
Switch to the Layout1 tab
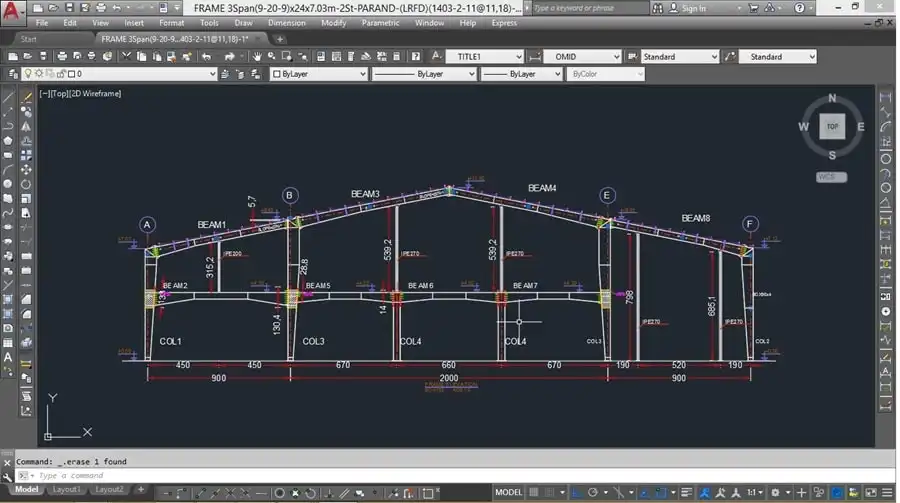66,490
